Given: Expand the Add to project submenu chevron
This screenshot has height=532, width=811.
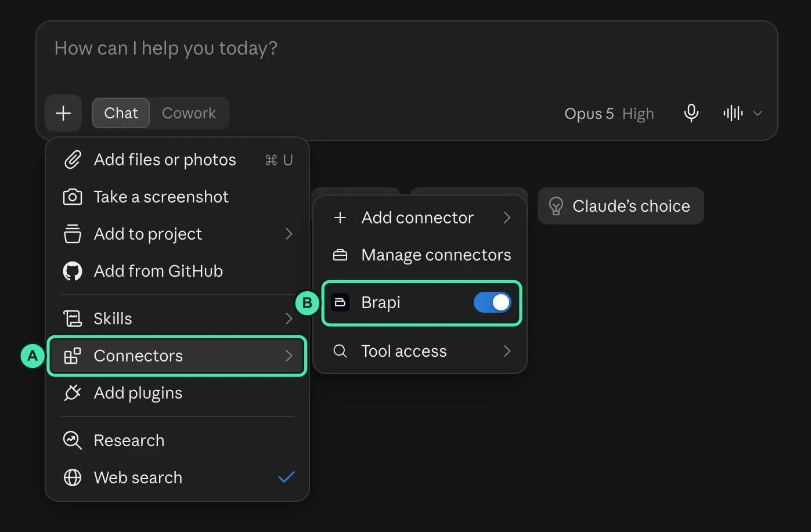Looking at the screenshot, I should point(289,234).
